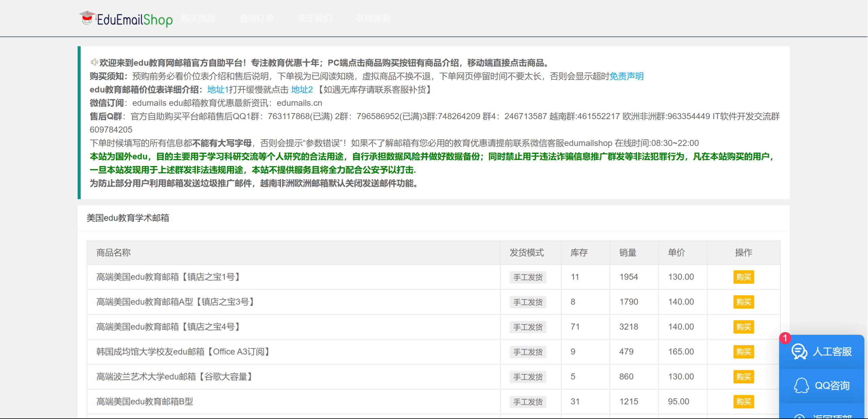Open the 免责声明 link
This screenshot has height=419, width=868.
[626, 76]
